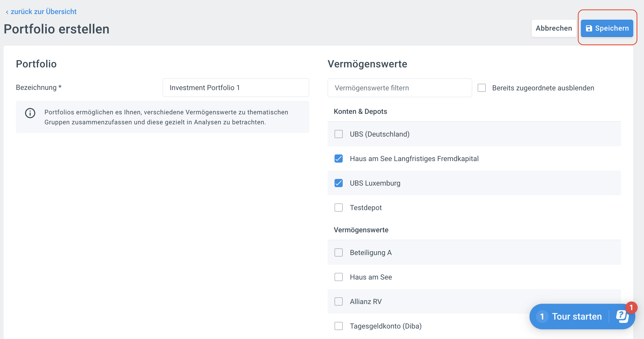Select the 'Testdepot' checkbox
Image resolution: width=644 pixels, height=339 pixels.
tap(339, 208)
